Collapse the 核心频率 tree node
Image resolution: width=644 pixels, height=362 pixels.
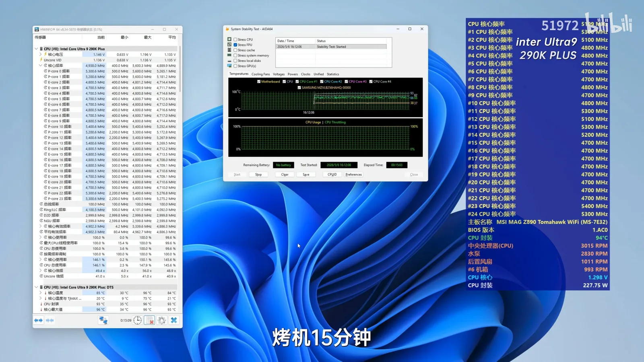(41, 66)
